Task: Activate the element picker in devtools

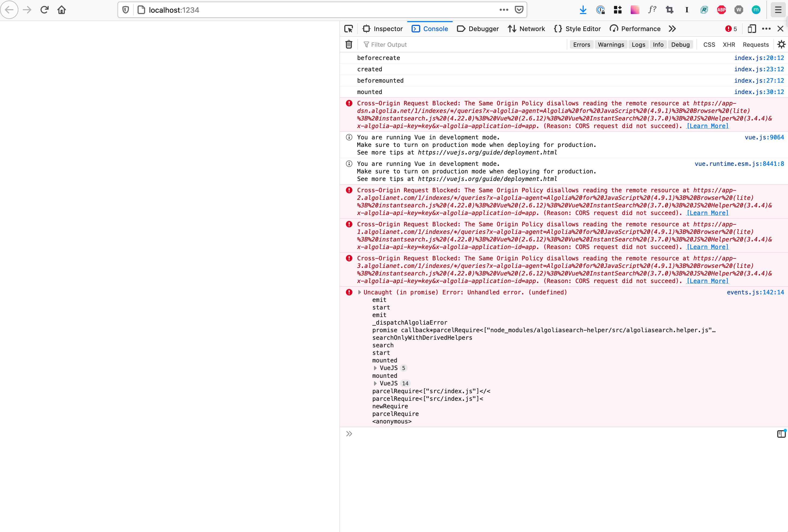Action: [349, 29]
